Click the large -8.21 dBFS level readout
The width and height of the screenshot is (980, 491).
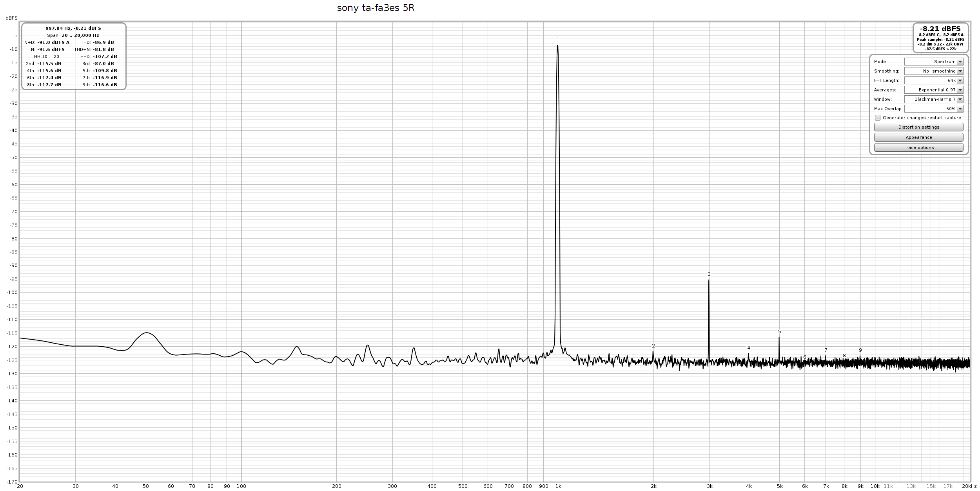(940, 29)
